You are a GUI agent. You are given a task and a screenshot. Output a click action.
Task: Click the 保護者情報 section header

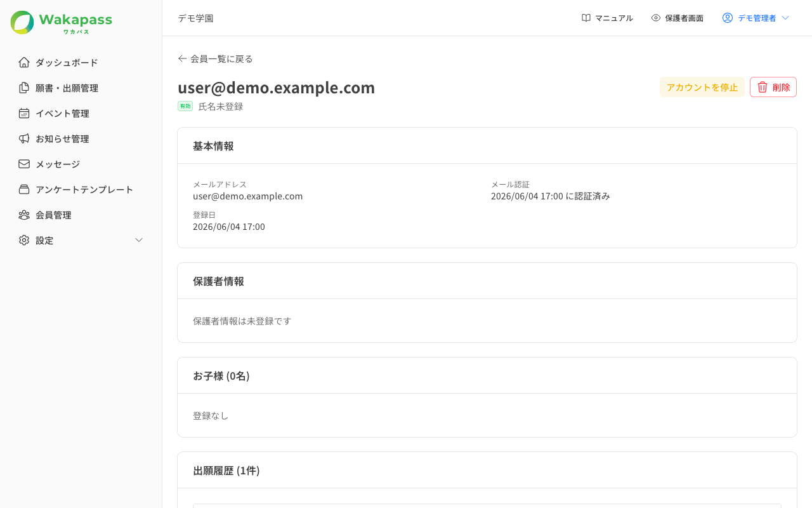(218, 281)
